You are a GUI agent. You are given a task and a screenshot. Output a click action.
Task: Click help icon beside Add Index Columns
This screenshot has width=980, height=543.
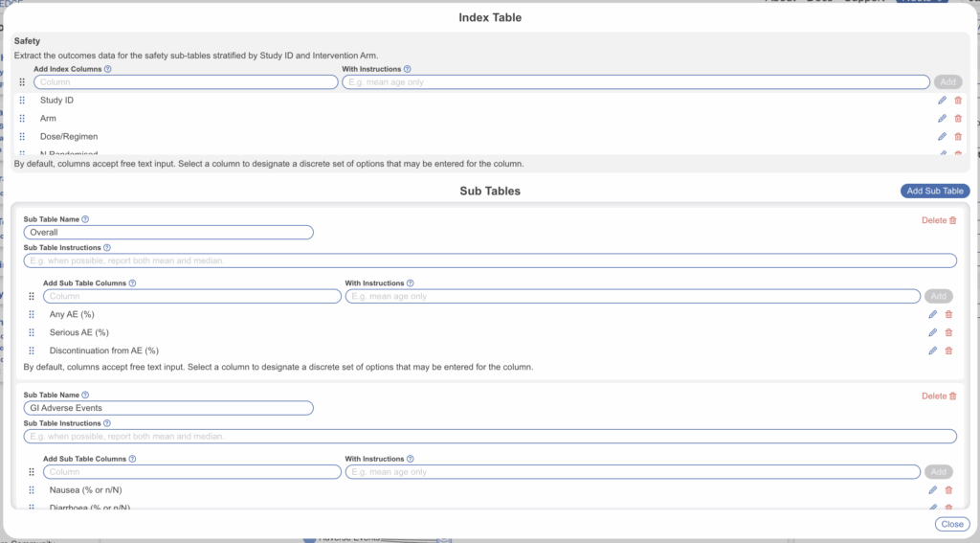click(x=107, y=70)
